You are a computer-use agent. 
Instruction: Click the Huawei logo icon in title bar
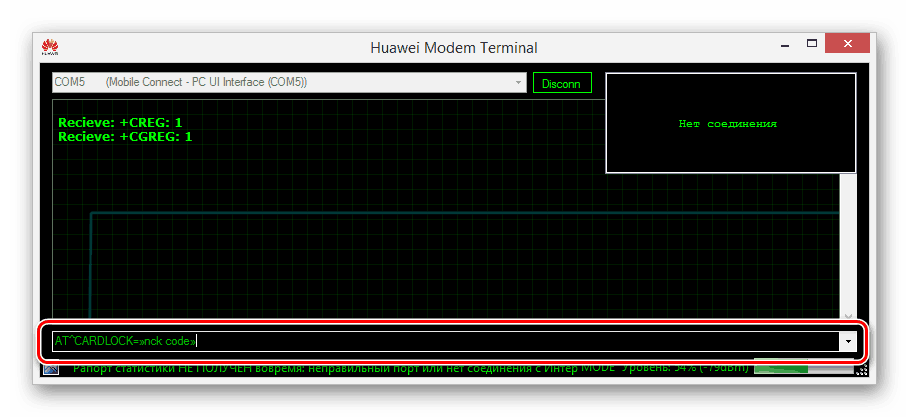pyautogui.click(x=50, y=47)
